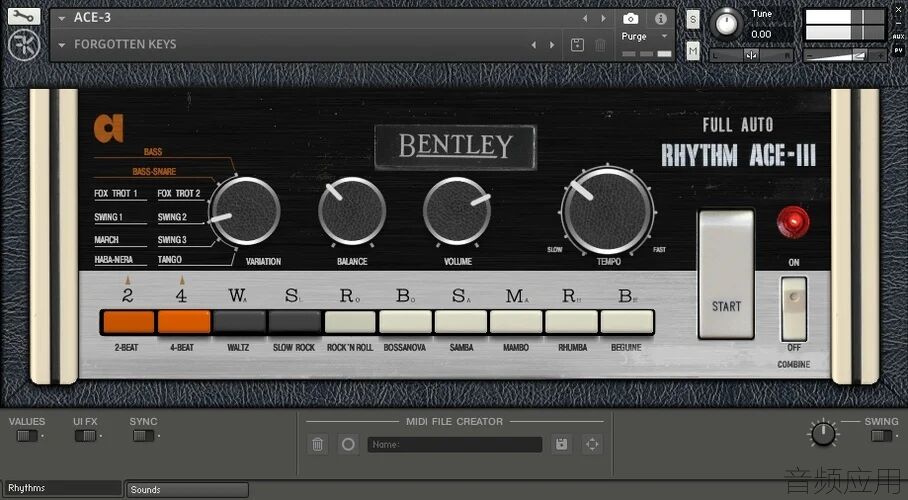The image size is (908, 500).
Task: Take a snapshot with the camera icon
Action: [x=631, y=19]
